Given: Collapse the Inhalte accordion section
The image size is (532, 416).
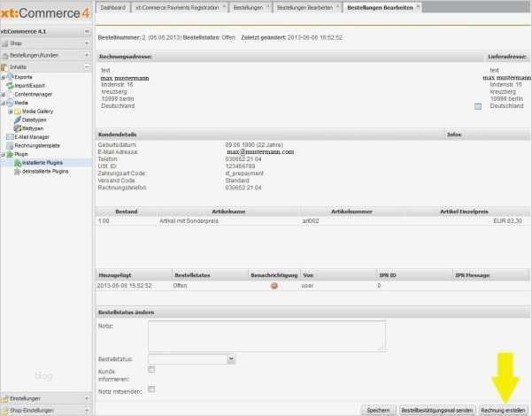Looking at the screenshot, I should click(87, 67).
